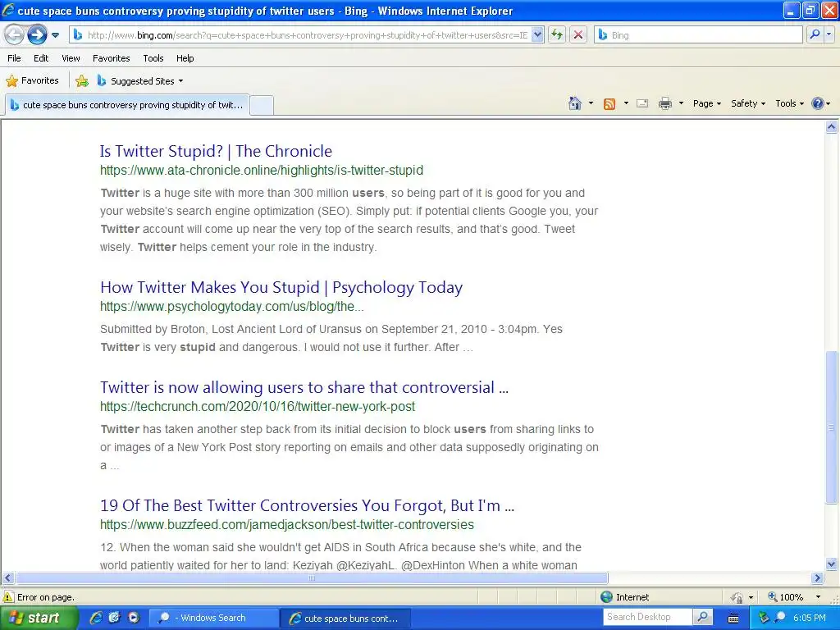Expand the Home button dropdown arrow
Image resolution: width=840 pixels, height=630 pixels.
(591, 103)
